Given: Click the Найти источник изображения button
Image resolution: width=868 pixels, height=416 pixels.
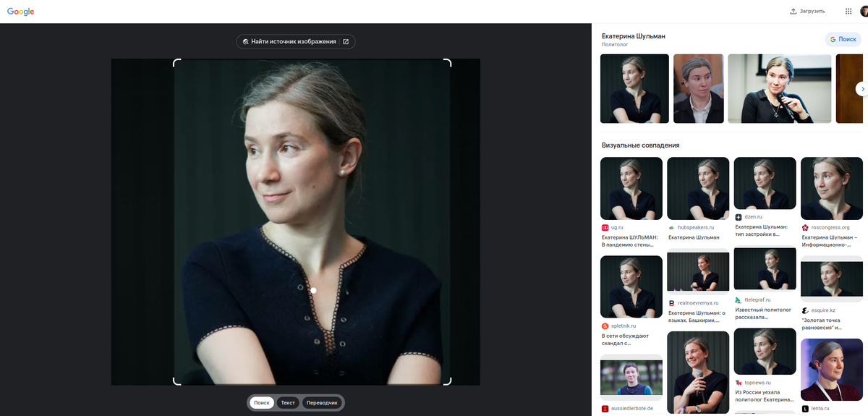Looking at the screenshot, I should 296,42.
